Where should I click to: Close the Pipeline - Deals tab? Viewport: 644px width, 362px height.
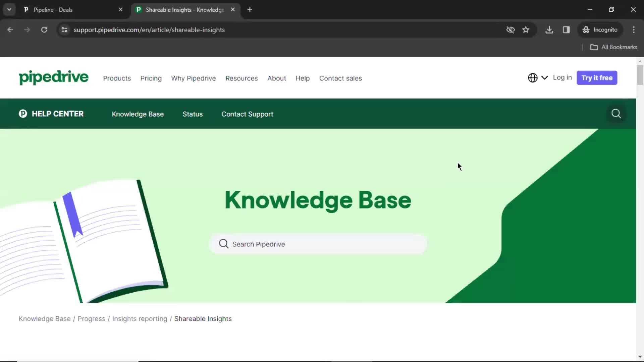[120, 10]
